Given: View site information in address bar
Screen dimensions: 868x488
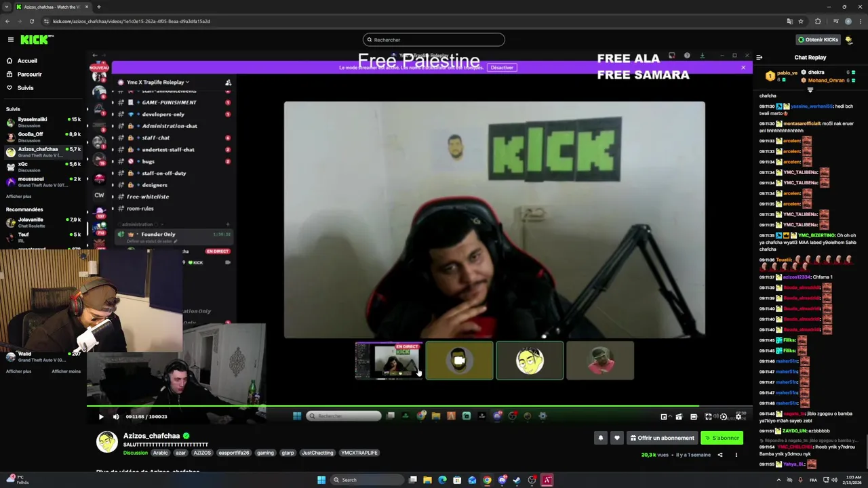Looking at the screenshot, I should (45, 21).
